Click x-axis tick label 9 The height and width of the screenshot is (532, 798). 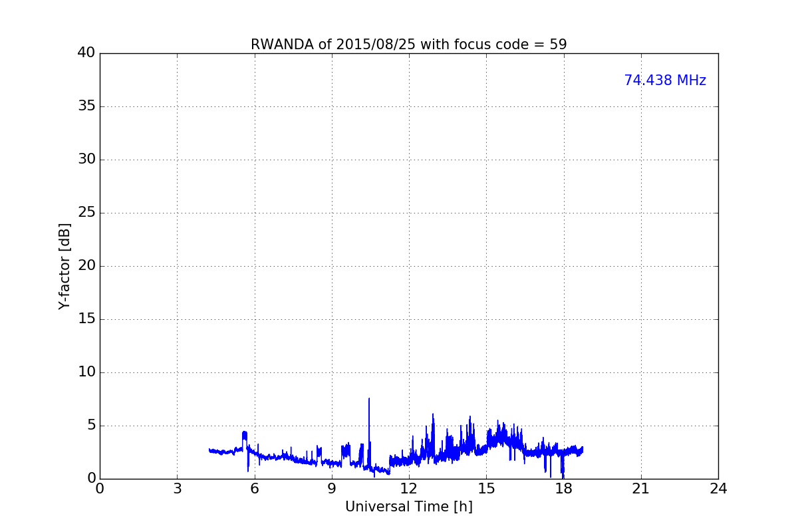(x=332, y=489)
